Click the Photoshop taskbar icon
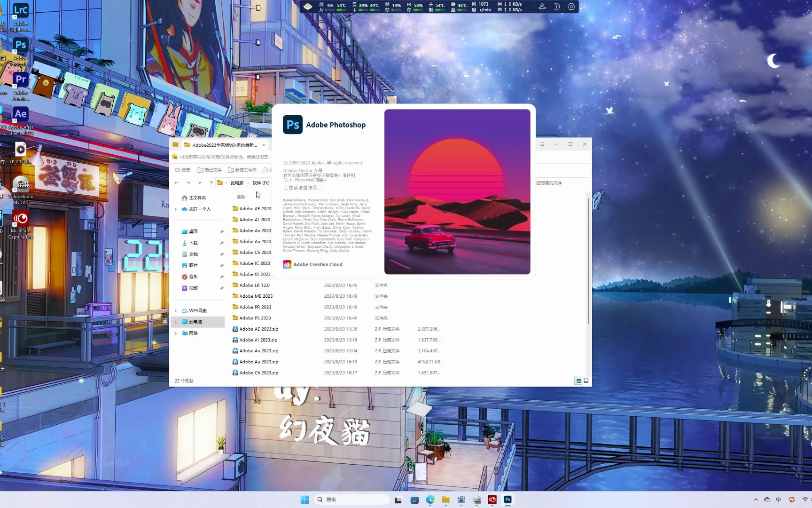Image resolution: width=812 pixels, height=508 pixels. click(x=507, y=500)
